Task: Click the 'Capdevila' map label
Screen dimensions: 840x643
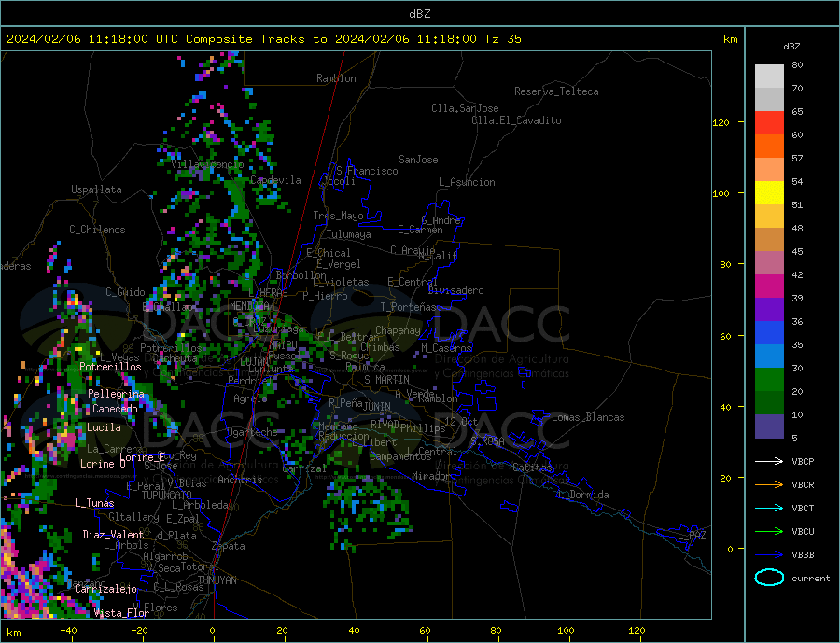Action: 275,180
